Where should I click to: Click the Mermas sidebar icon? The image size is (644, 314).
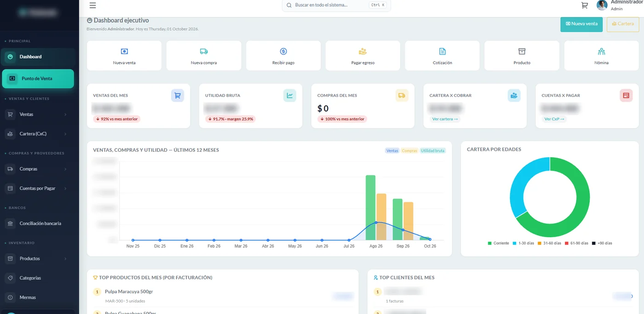coord(10,297)
